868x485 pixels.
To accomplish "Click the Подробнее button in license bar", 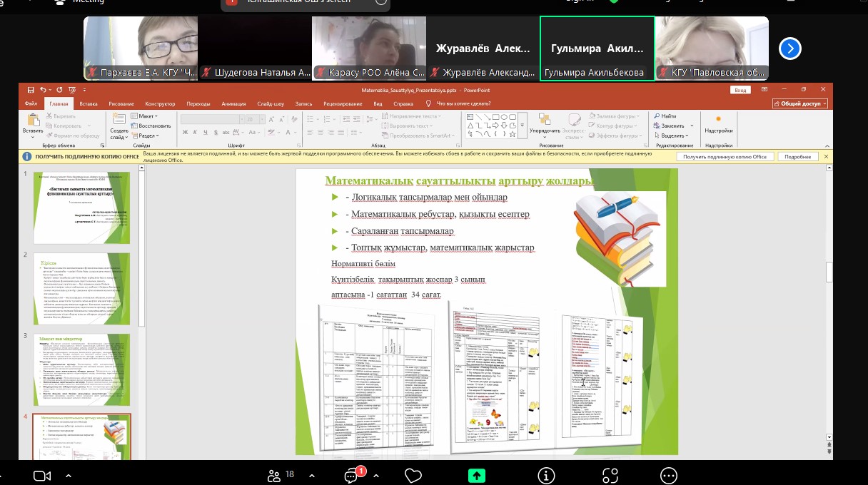I will tap(797, 157).
